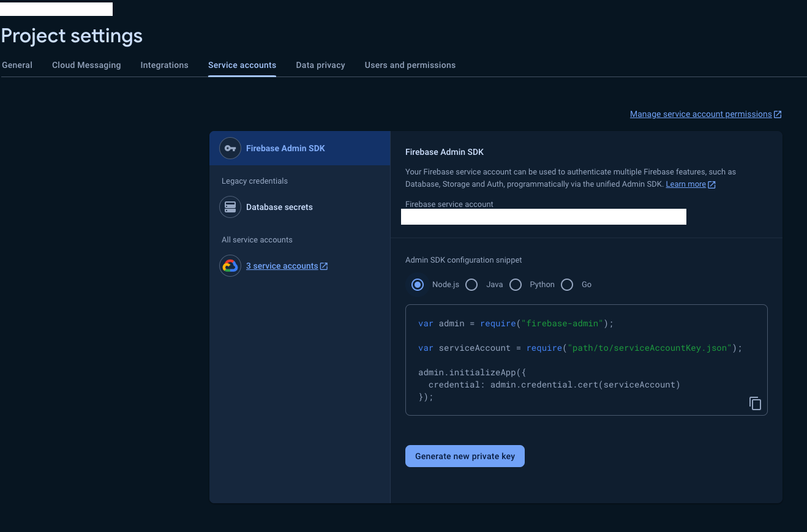Switch to the General tab
The width and height of the screenshot is (807, 532).
coord(17,65)
